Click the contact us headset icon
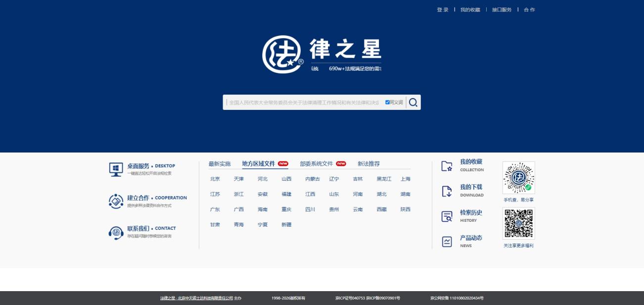644x305 pixels. click(116, 232)
